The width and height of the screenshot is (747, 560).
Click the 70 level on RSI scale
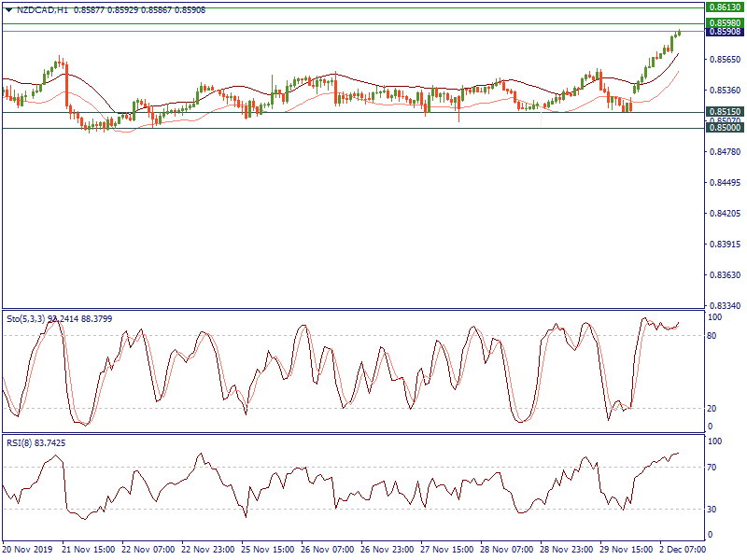pos(712,467)
